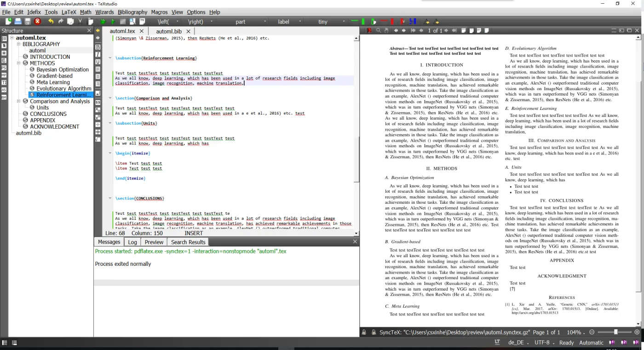Open the LaTeX menu
Viewport: 644px width, 350px height.
click(x=69, y=12)
